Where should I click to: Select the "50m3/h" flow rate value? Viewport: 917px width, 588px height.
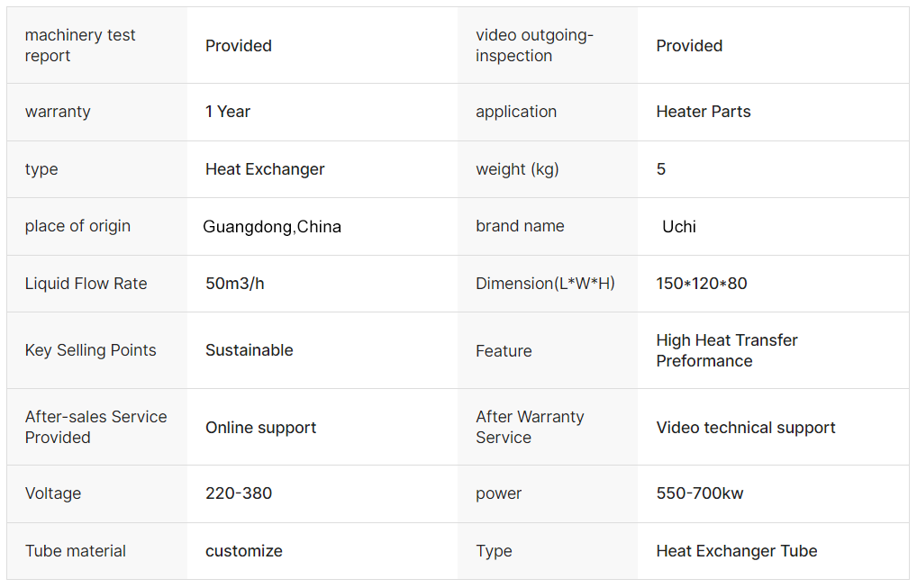coord(234,284)
